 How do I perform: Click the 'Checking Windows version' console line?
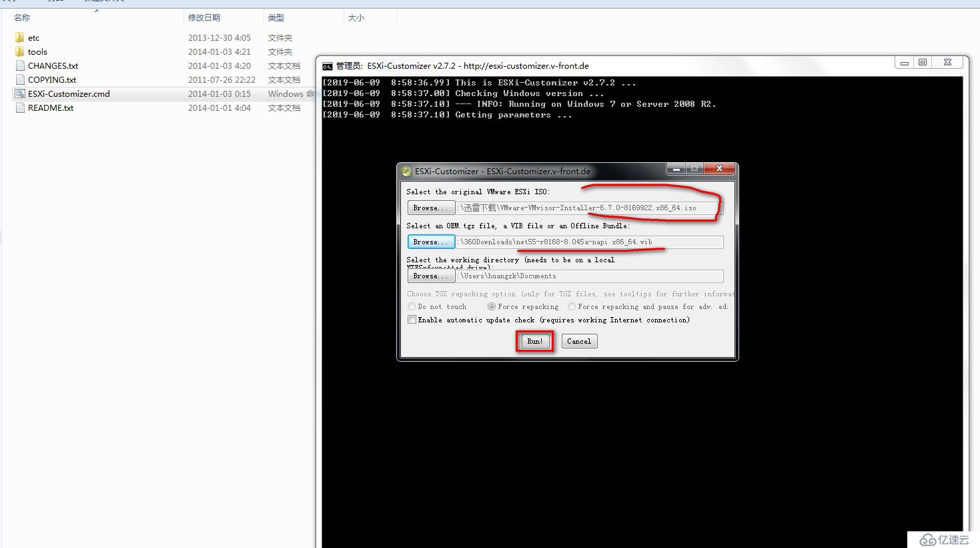tap(463, 93)
